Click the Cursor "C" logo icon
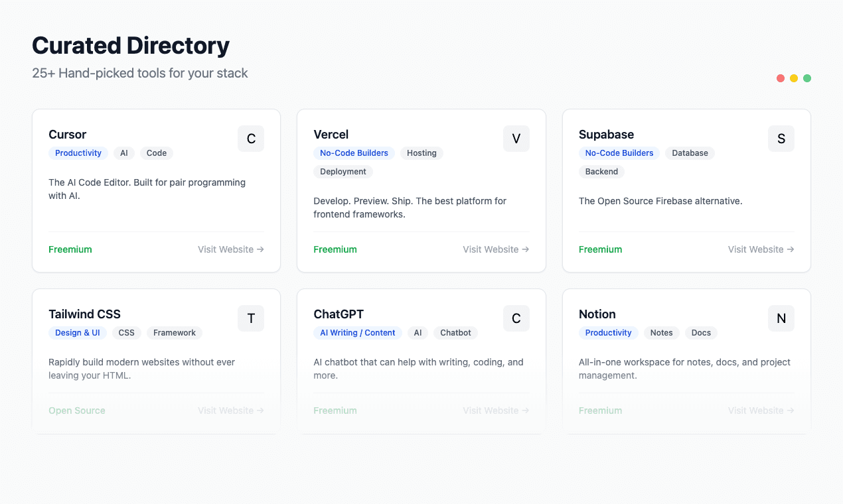Screen dimensions: 843x504 pos(251,139)
